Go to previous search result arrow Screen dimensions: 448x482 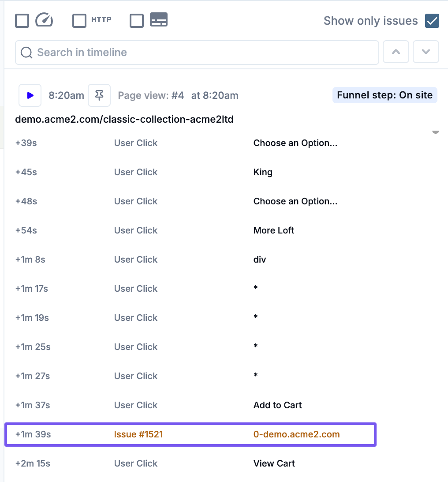pyautogui.click(x=396, y=52)
